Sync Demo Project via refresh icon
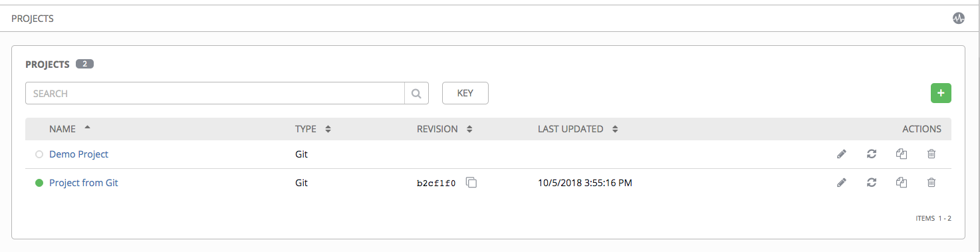Image resolution: width=980 pixels, height=252 pixels. [872, 154]
